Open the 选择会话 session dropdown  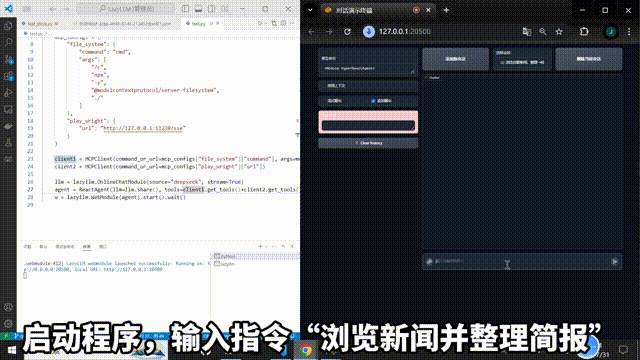pos(522,62)
